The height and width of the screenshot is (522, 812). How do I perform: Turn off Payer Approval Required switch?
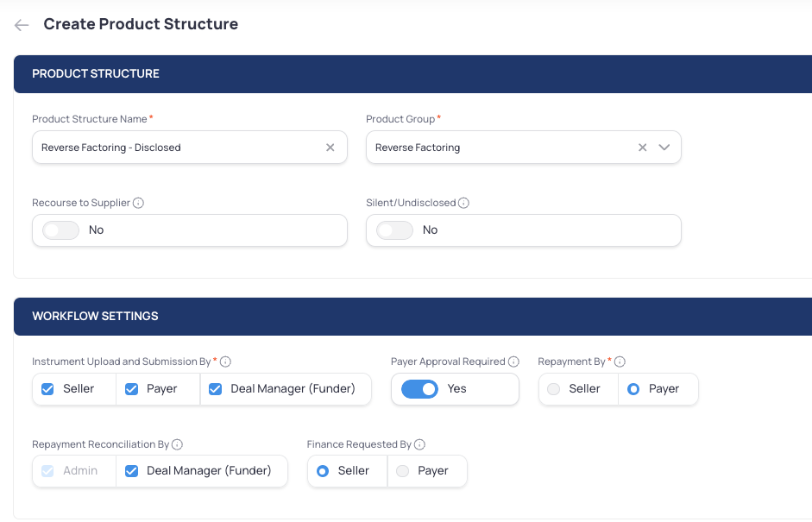point(419,389)
